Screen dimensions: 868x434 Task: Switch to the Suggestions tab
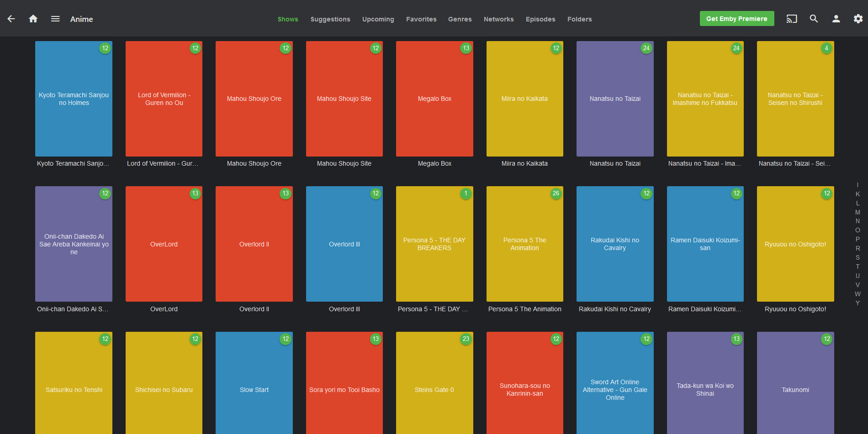click(330, 19)
